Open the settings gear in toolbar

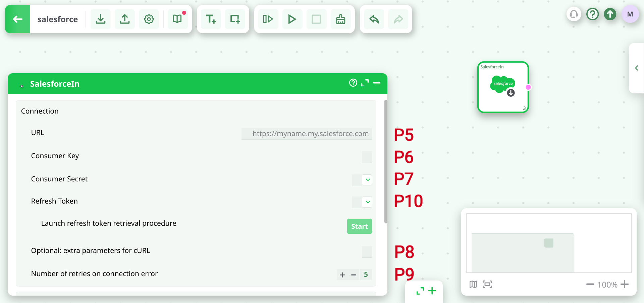click(x=149, y=19)
